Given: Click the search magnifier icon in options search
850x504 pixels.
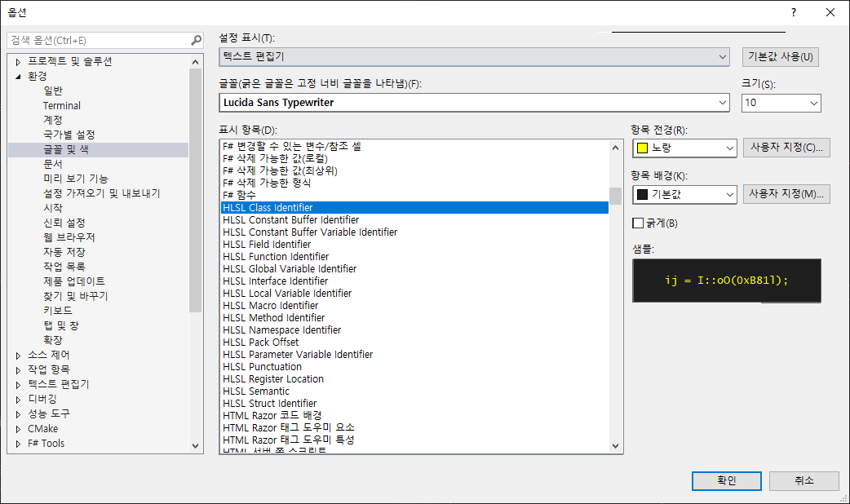Looking at the screenshot, I should pyautogui.click(x=197, y=40).
